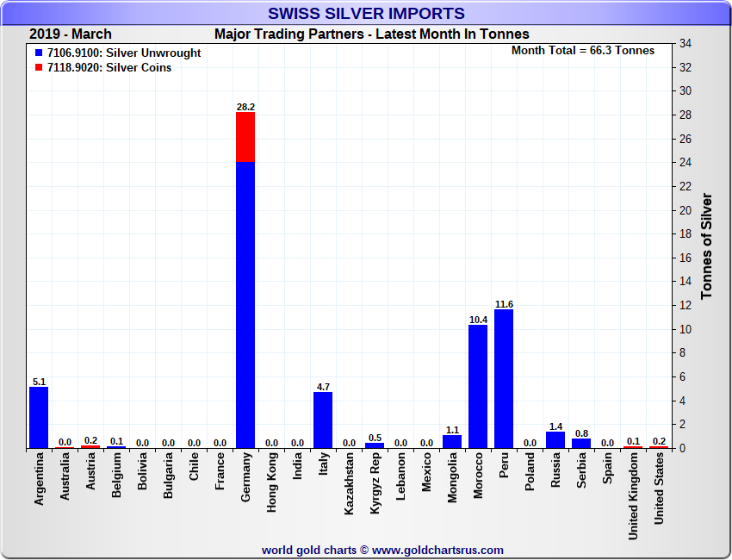Click the Germany axis label
The width and height of the screenshot is (732, 560).
(245, 477)
